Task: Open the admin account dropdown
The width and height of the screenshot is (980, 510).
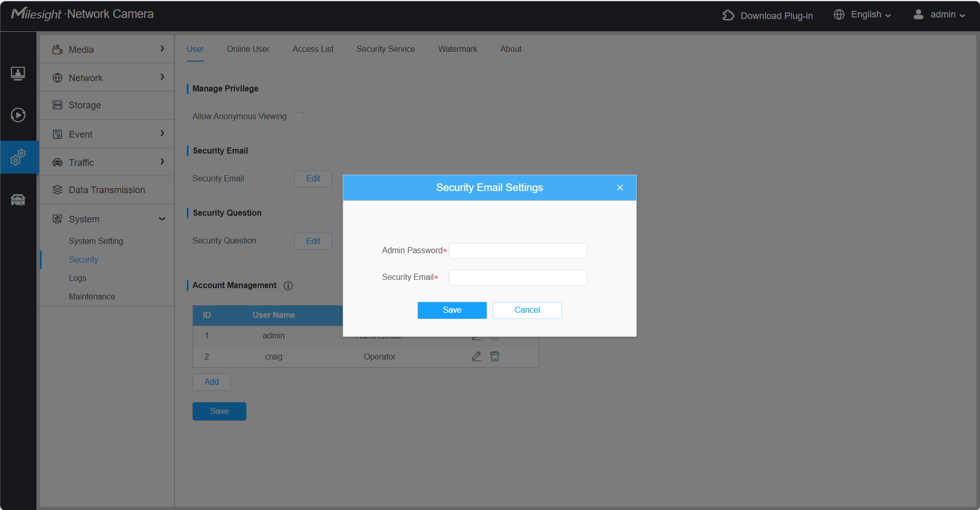Action: tap(939, 15)
